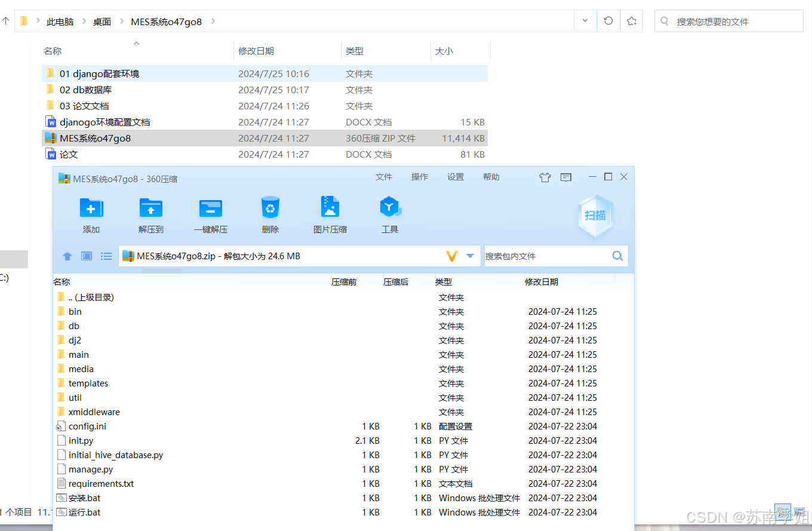Click the 添加 (Add files) tool
812x531 pixels.
(x=91, y=214)
